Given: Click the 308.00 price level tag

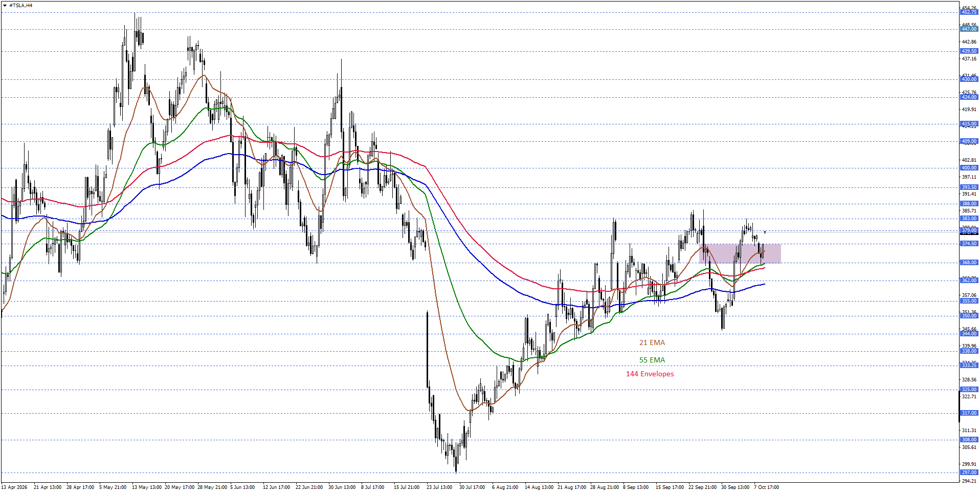Looking at the screenshot, I should (x=969, y=440).
